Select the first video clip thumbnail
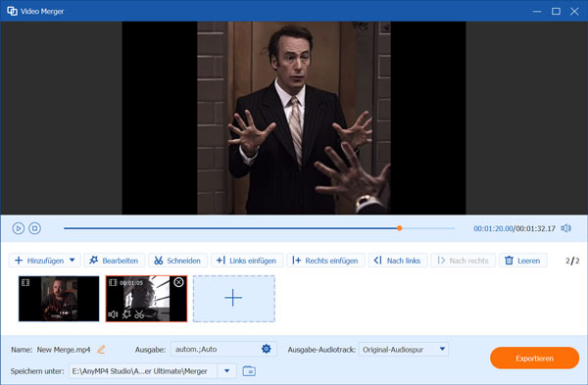The width and height of the screenshot is (588, 385). (x=59, y=299)
